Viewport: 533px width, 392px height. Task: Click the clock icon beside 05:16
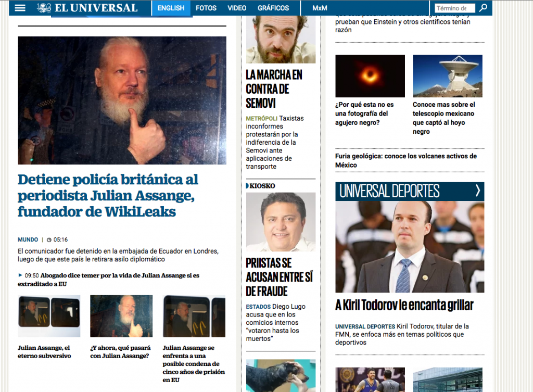(x=49, y=240)
